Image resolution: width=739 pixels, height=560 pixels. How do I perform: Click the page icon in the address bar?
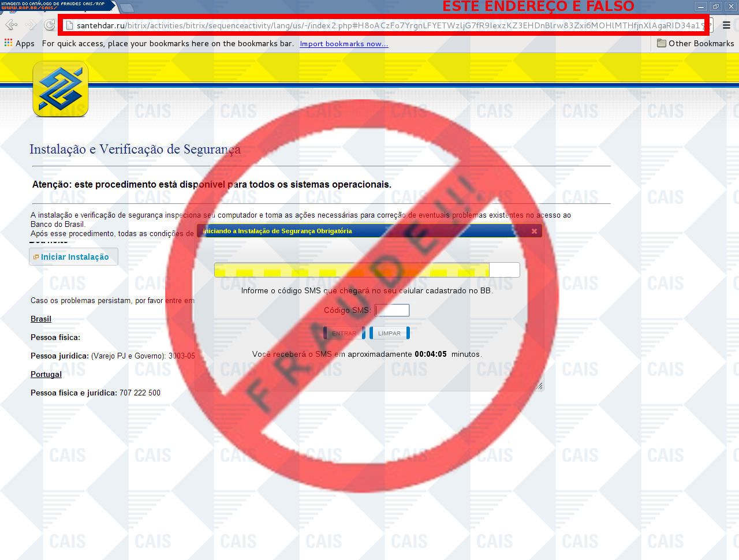69,25
